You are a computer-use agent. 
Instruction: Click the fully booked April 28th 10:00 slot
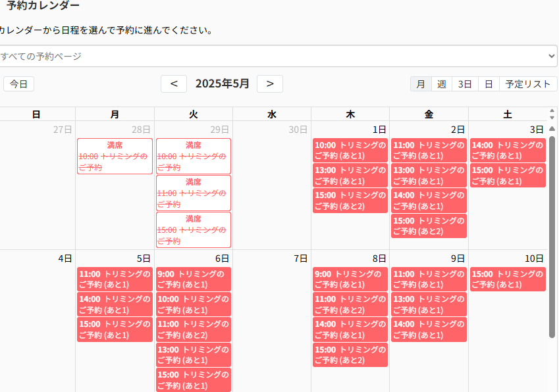point(115,157)
